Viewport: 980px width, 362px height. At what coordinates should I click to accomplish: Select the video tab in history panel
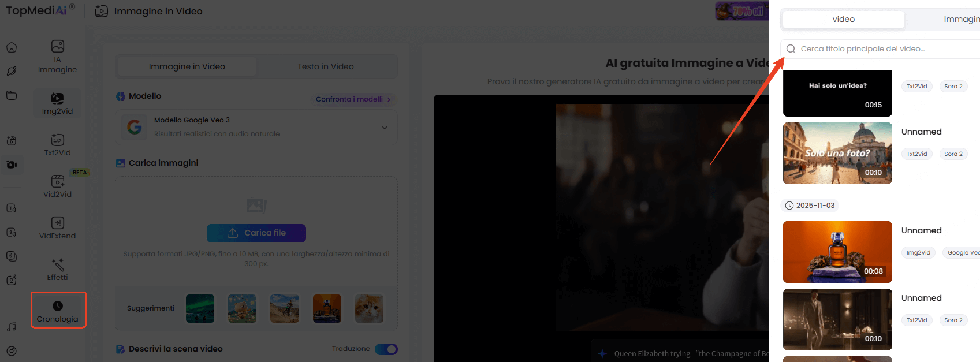(844, 19)
